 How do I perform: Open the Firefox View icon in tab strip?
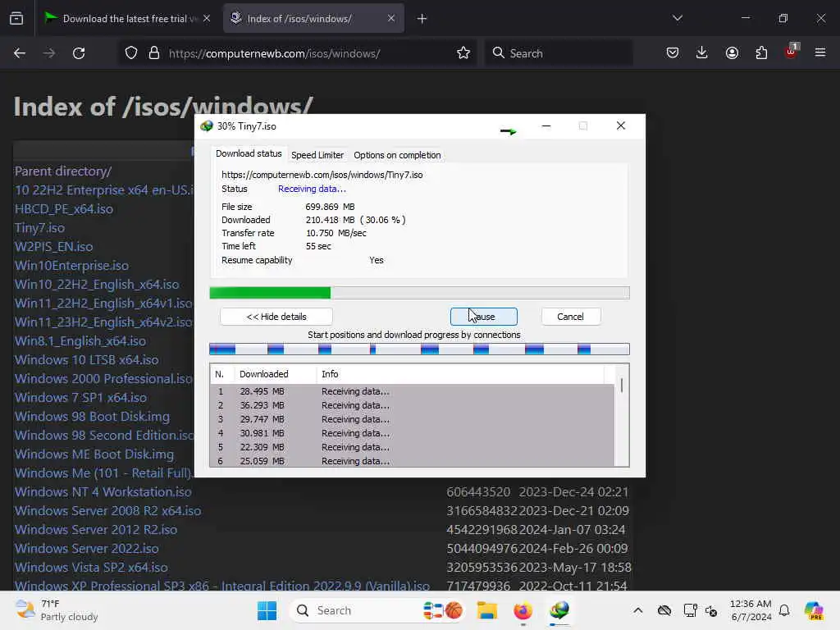(x=16, y=19)
